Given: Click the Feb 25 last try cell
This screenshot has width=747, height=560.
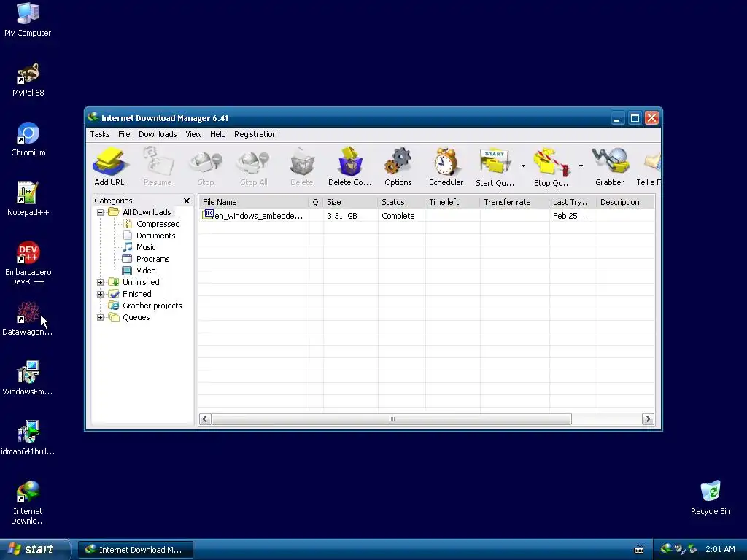Looking at the screenshot, I should (x=570, y=216).
